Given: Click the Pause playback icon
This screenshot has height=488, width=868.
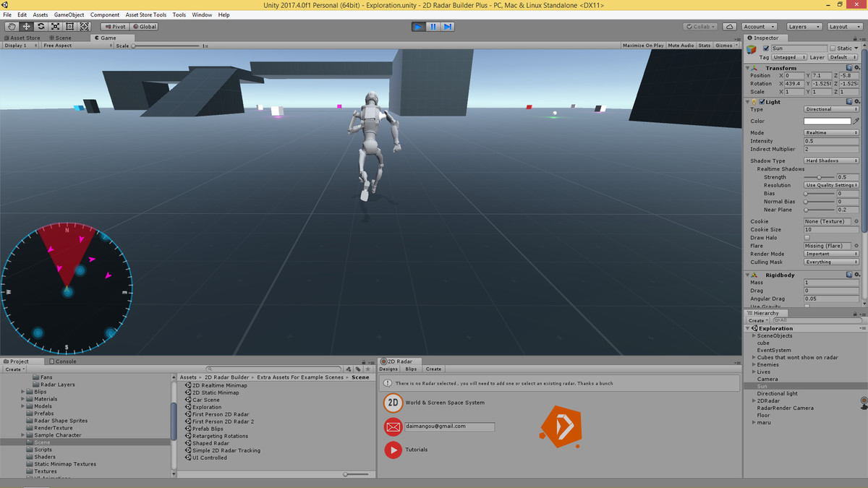Looking at the screenshot, I should tap(433, 26).
